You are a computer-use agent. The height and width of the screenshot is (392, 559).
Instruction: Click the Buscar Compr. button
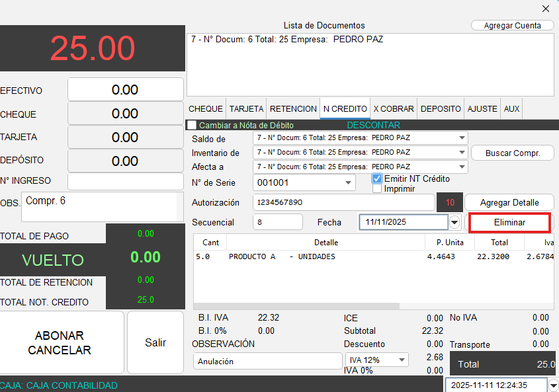coord(513,153)
